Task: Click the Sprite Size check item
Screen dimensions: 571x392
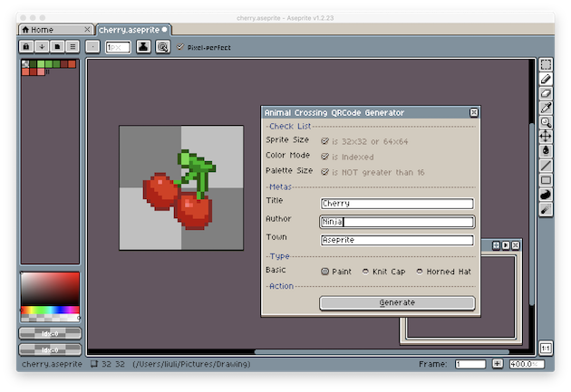Action: click(x=364, y=141)
